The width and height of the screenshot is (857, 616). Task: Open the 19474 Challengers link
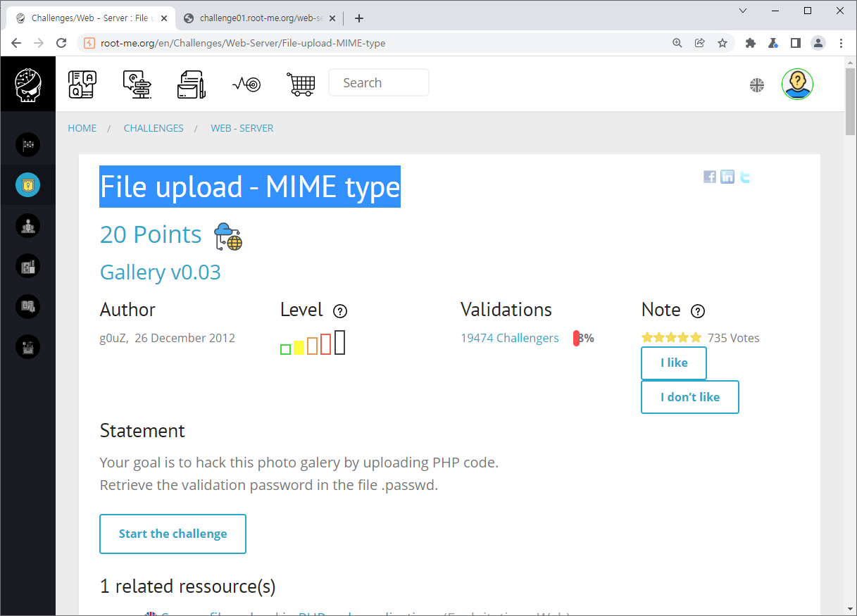(510, 338)
